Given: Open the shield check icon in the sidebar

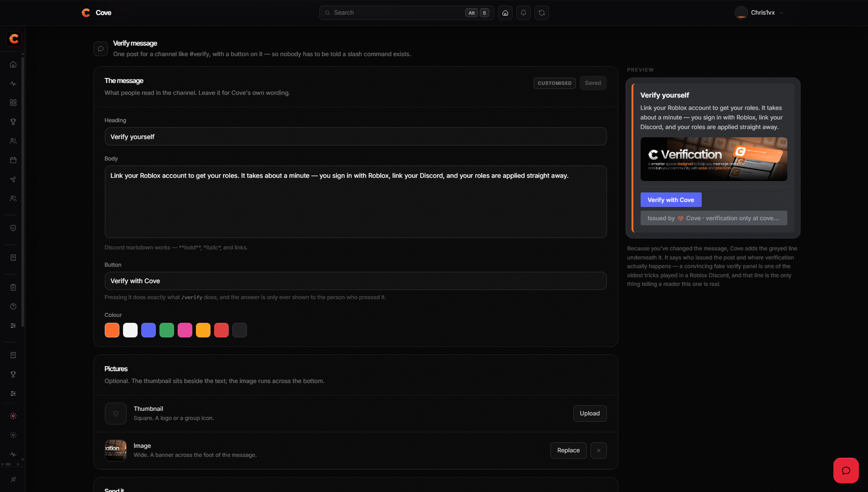Looking at the screenshot, I should tap(13, 228).
